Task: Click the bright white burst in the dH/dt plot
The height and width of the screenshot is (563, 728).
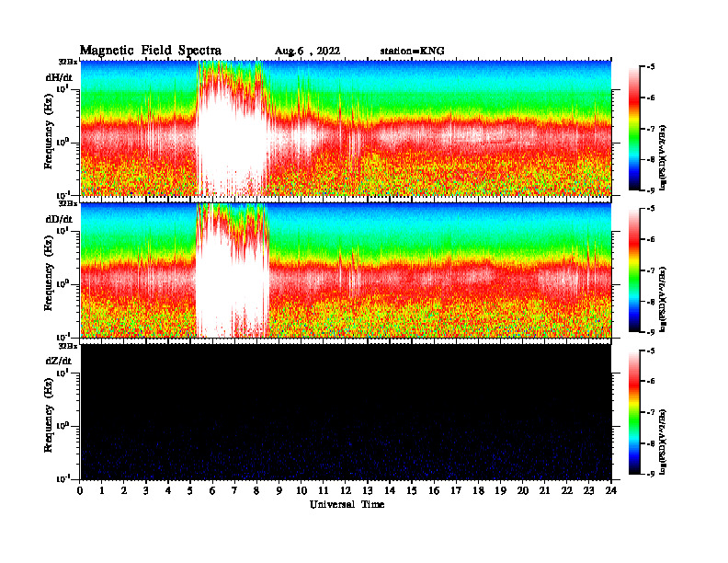Action: (x=231, y=134)
